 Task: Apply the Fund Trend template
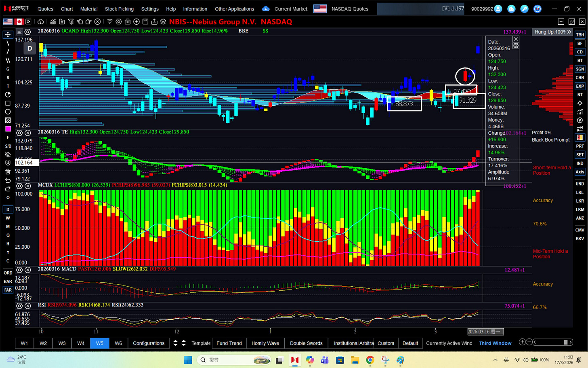coord(229,343)
